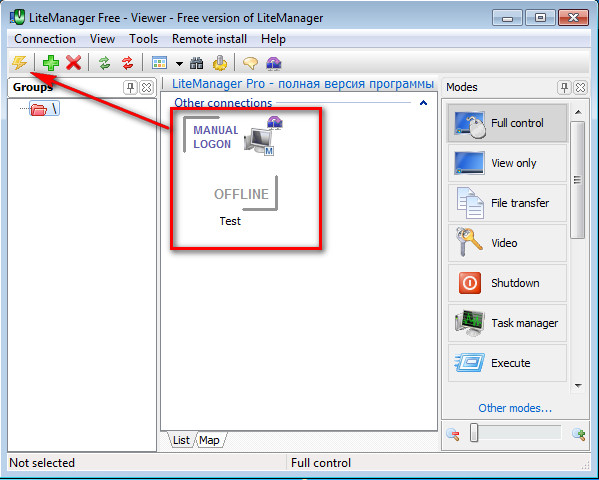Select the root folder in Groups tree
599x480 pixels.
(45, 109)
